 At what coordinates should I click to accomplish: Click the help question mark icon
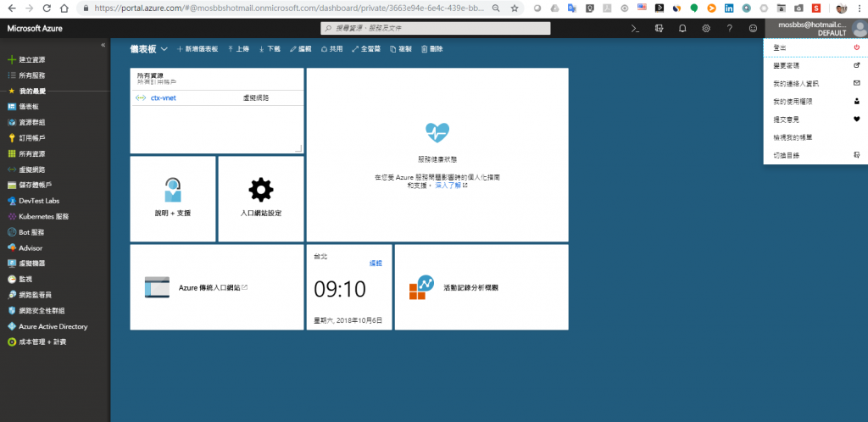[730, 29]
